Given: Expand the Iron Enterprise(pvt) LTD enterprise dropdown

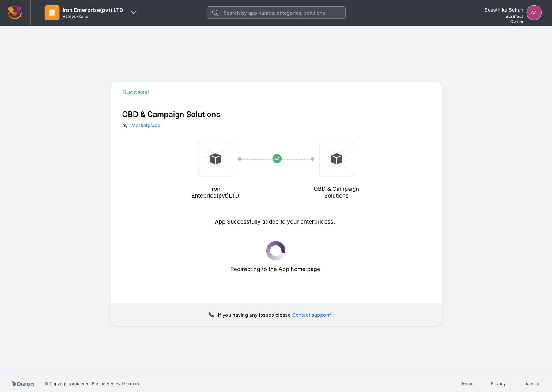Looking at the screenshot, I should [134, 13].
